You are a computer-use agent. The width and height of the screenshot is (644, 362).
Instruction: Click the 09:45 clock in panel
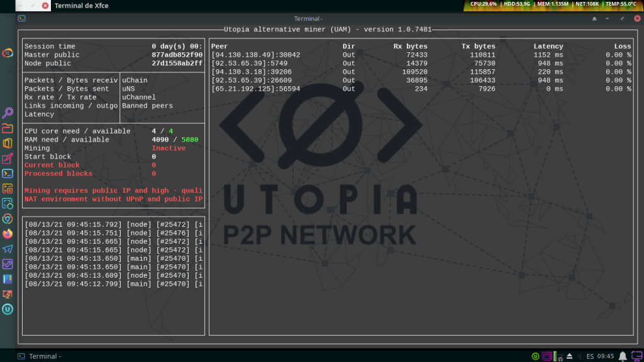[606, 356]
